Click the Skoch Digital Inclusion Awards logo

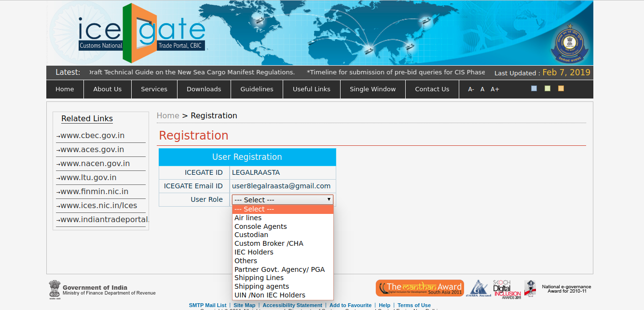click(507, 289)
